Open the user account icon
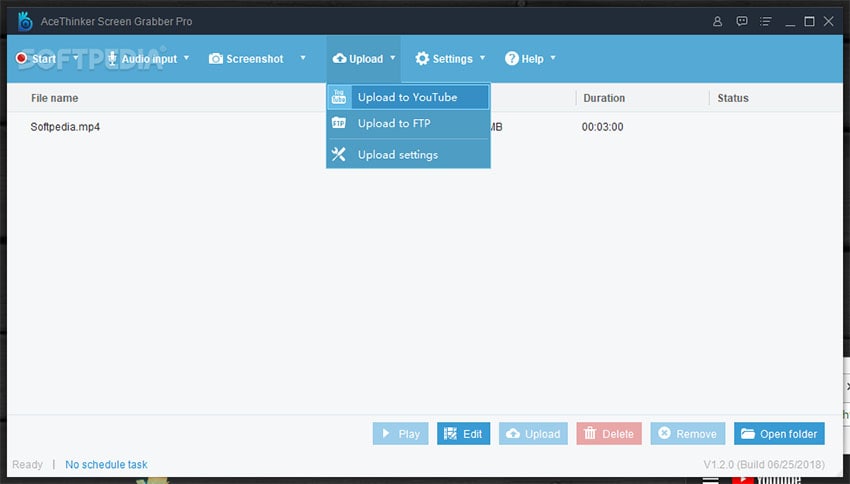 (x=717, y=21)
